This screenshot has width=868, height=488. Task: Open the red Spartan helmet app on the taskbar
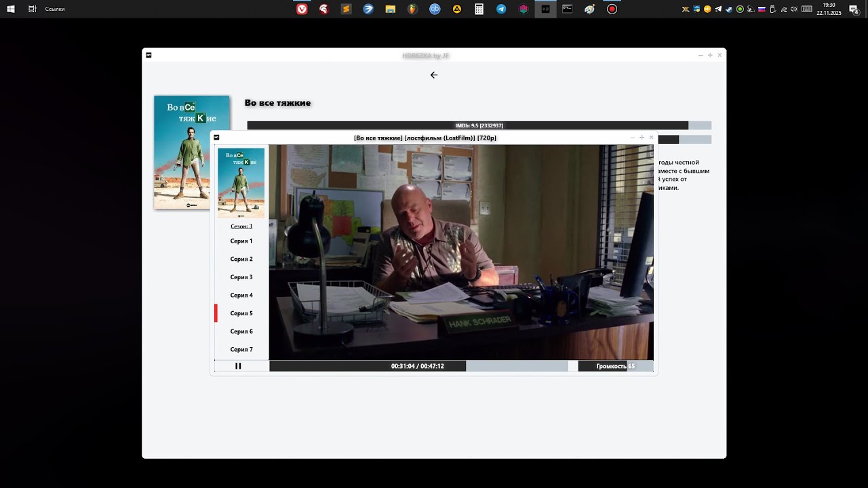[324, 9]
